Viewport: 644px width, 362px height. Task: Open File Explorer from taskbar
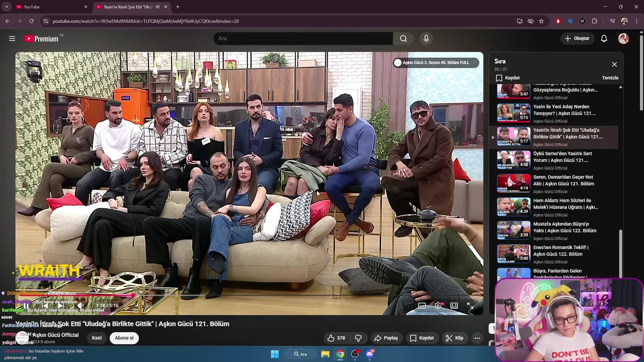pos(326,354)
